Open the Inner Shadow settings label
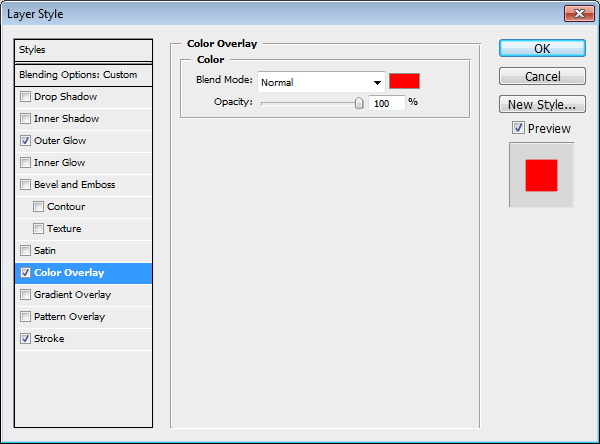 point(67,119)
